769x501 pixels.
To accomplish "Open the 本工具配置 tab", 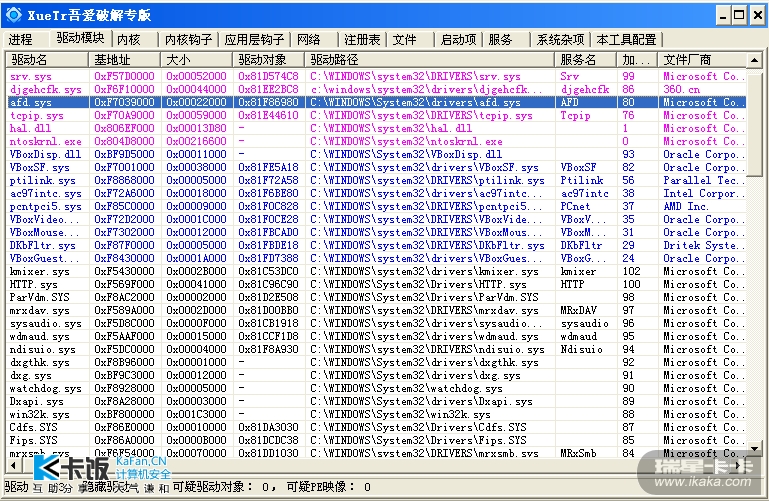I will pyautogui.click(x=626, y=39).
